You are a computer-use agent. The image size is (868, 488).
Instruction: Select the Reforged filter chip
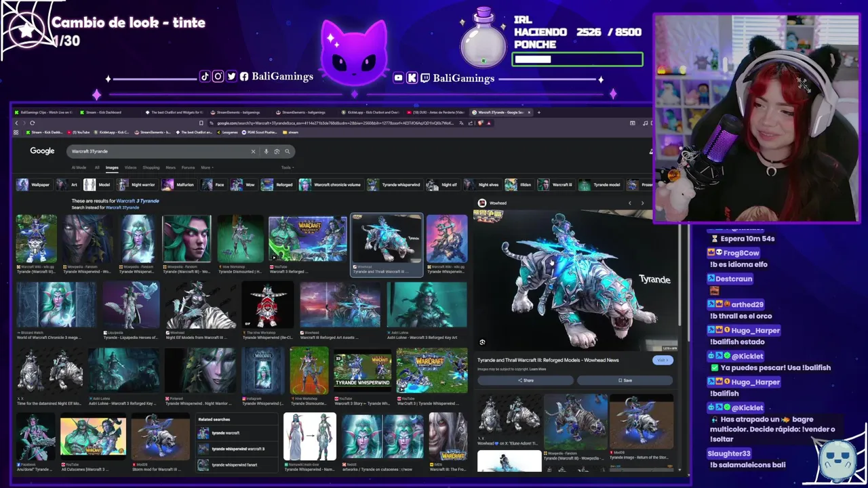pos(277,184)
